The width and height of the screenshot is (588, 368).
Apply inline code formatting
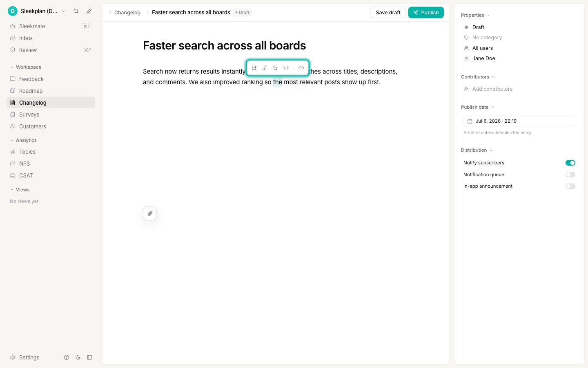coord(286,68)
